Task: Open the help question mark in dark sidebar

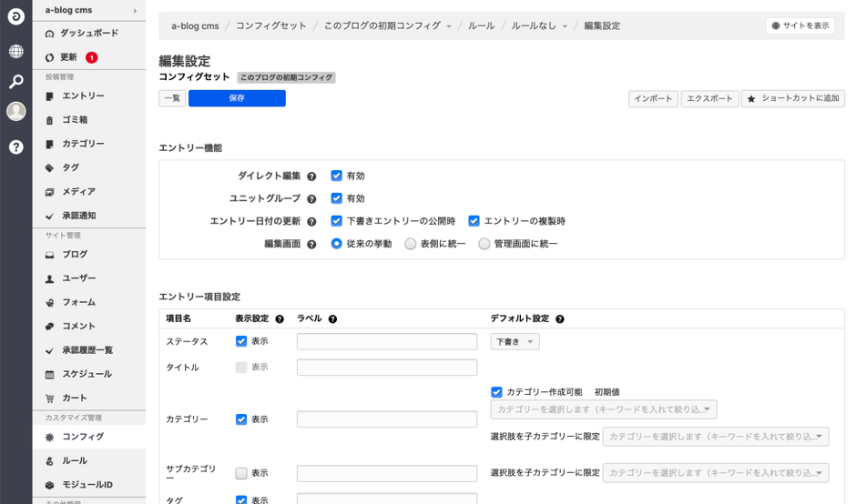Action: click(x=15, y=146)
